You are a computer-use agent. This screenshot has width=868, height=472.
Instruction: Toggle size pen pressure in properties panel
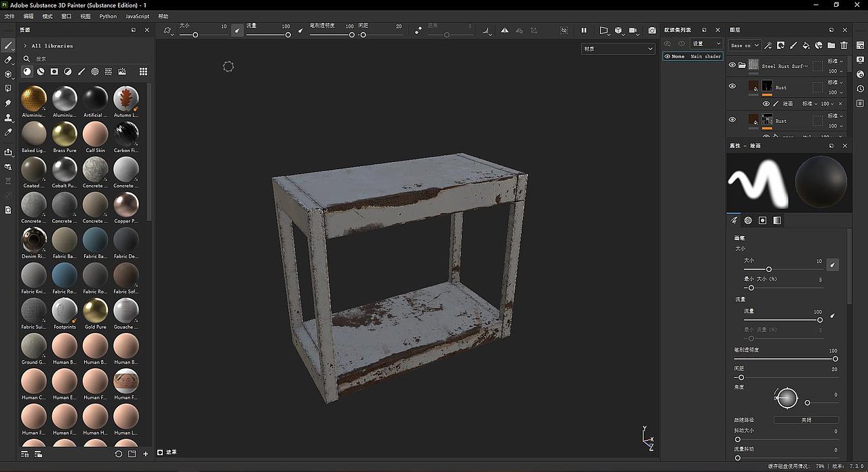833,265
